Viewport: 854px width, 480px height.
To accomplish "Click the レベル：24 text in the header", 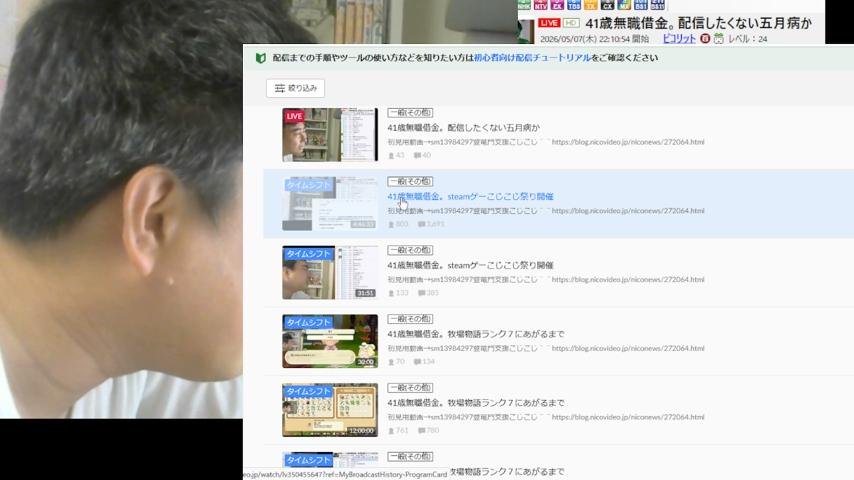I will (x=747, y=39).
